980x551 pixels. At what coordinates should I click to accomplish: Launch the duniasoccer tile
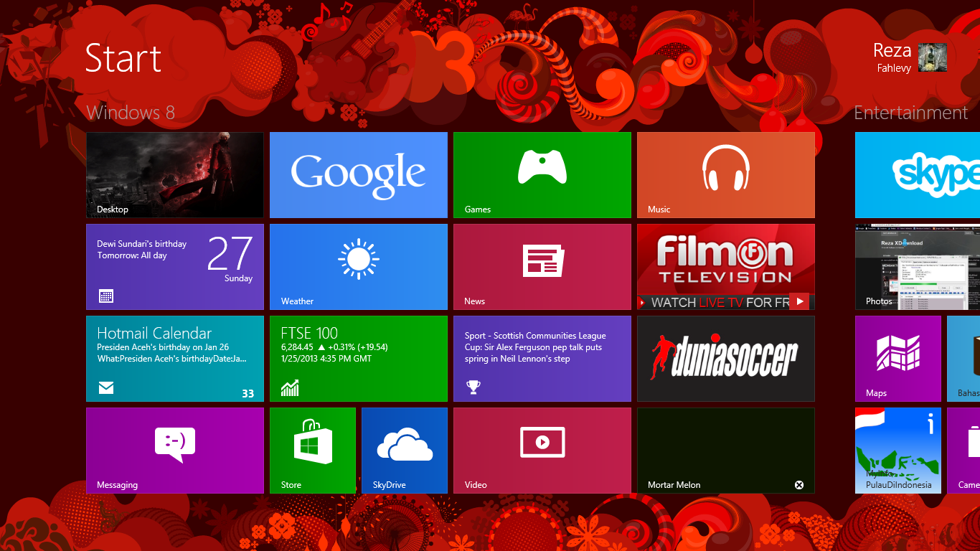pos(726,359)
